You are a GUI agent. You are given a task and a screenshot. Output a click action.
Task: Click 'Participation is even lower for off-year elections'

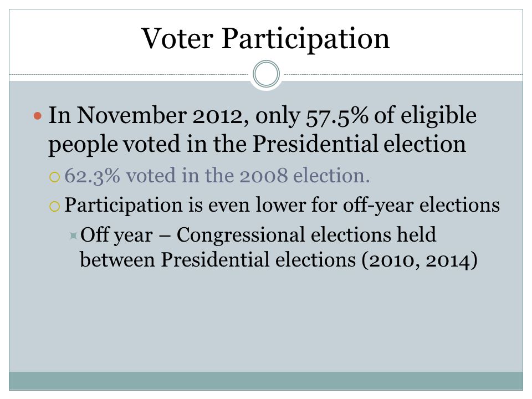(x=282, y=205)
